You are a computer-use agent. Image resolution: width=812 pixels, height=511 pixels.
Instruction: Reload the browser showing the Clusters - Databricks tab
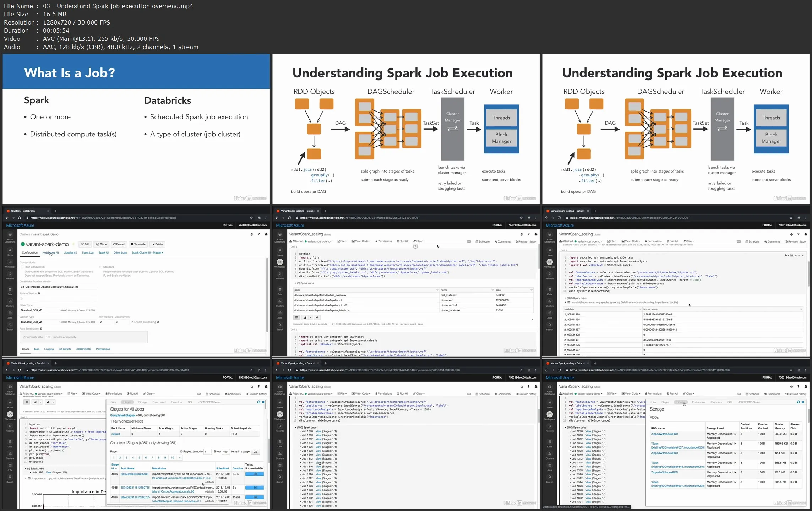(x=20, y=218)
